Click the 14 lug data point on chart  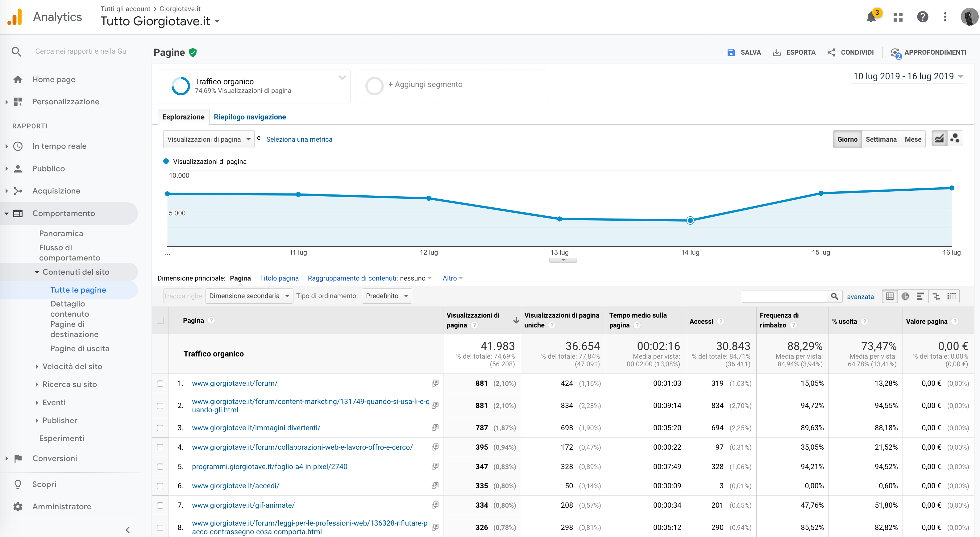click(x=690, y=220)
